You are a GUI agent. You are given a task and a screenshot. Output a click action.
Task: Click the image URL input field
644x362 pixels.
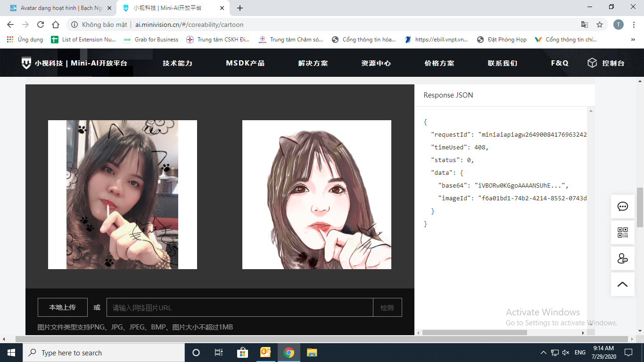pos(239,307)
